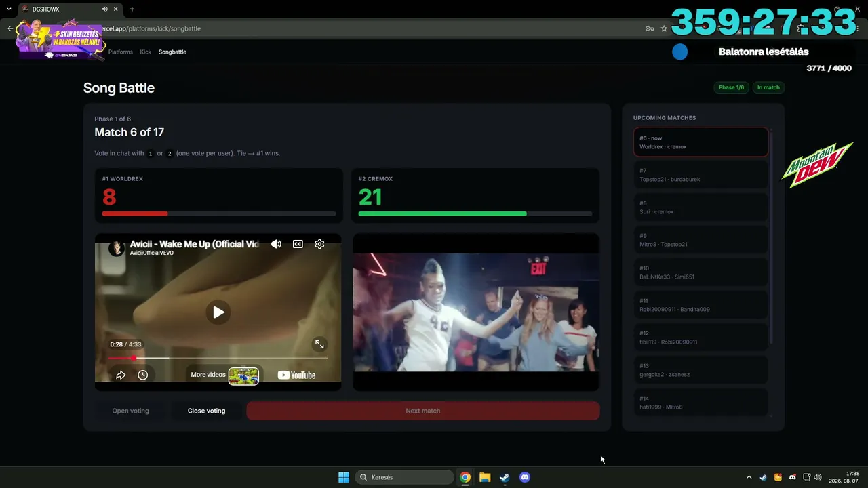
Task: Close the DGSHOWX browser tab
Action: point(117,9)
